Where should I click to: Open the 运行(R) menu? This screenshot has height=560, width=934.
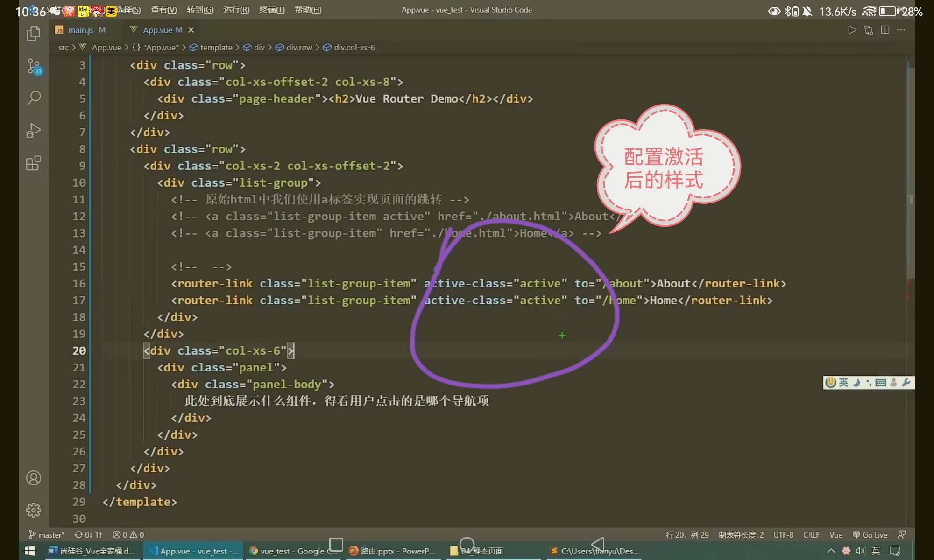coord(236,10)
